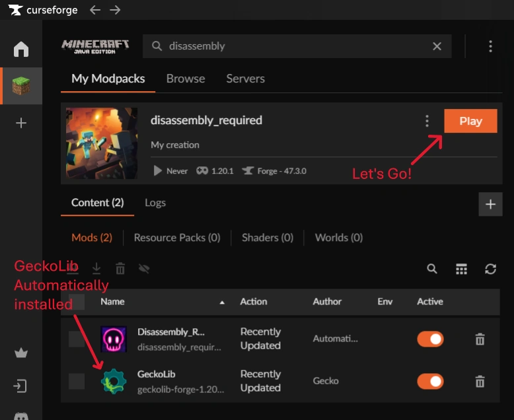Go to the CurseForge home icon
514x420 pixels.
(x=21, y=49)
